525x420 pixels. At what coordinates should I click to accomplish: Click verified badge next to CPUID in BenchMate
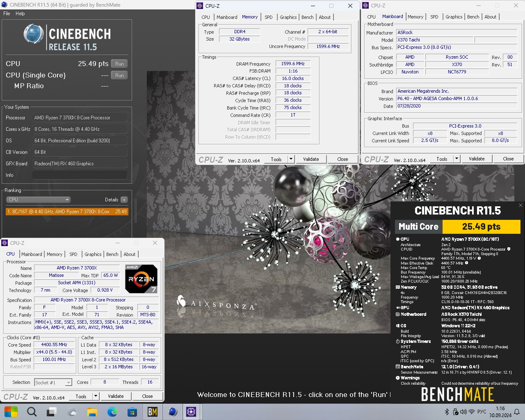click(x=509, y=249)
